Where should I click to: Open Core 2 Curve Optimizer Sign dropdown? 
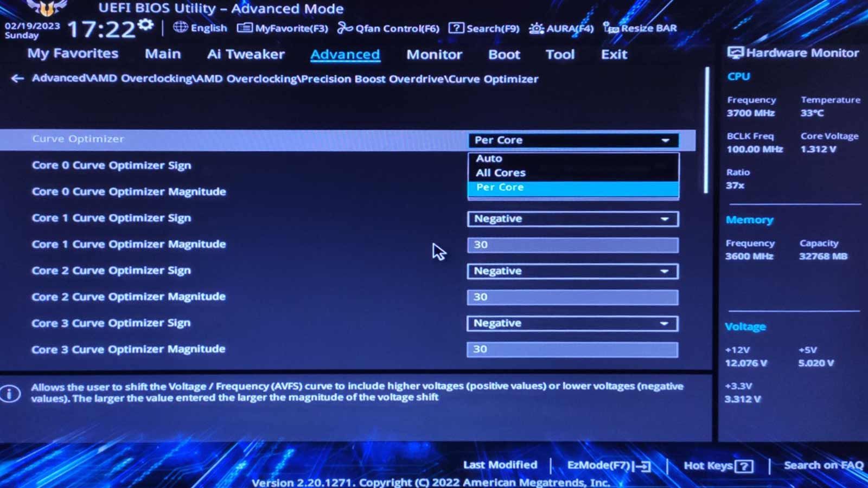(x=572, y=271)
